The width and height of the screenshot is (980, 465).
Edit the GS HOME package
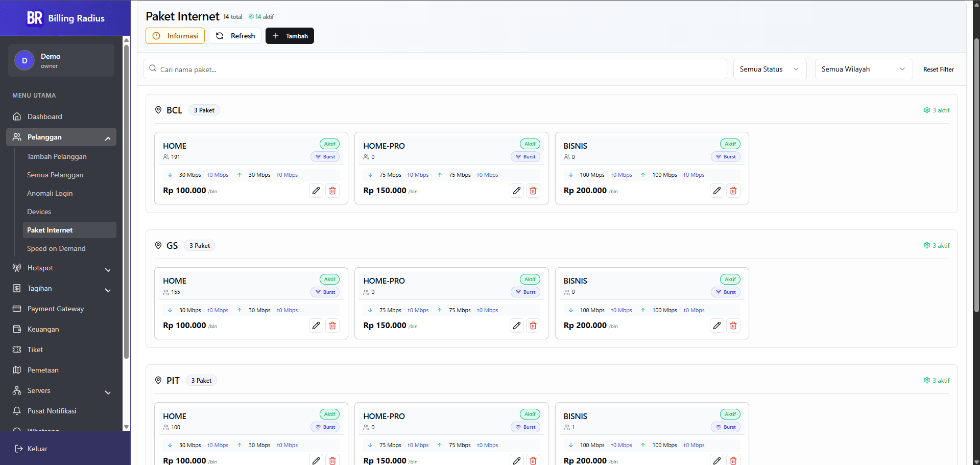[x=316, y=325]
